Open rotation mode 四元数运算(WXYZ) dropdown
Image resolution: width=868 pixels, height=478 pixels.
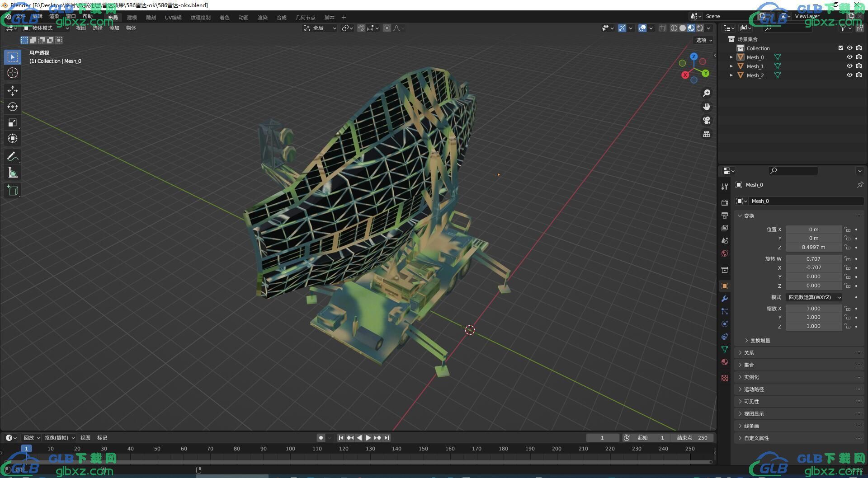[x=814, y=297]
